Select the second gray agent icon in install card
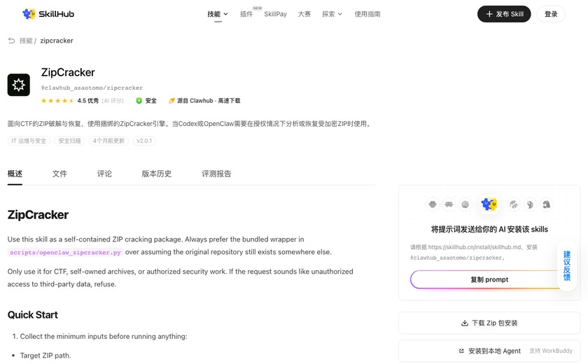This screenshot has height=364, width=588. coord(449,204)
